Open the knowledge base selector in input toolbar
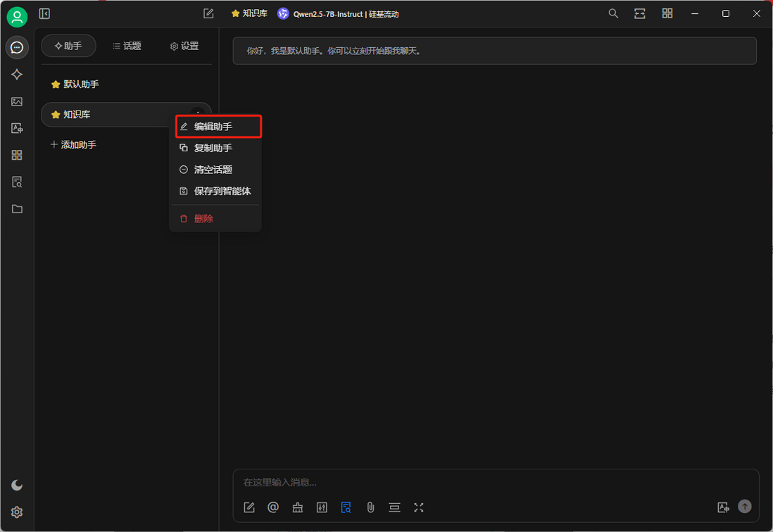The width and height of the screenshot is (773, 532). coord(346,507)
